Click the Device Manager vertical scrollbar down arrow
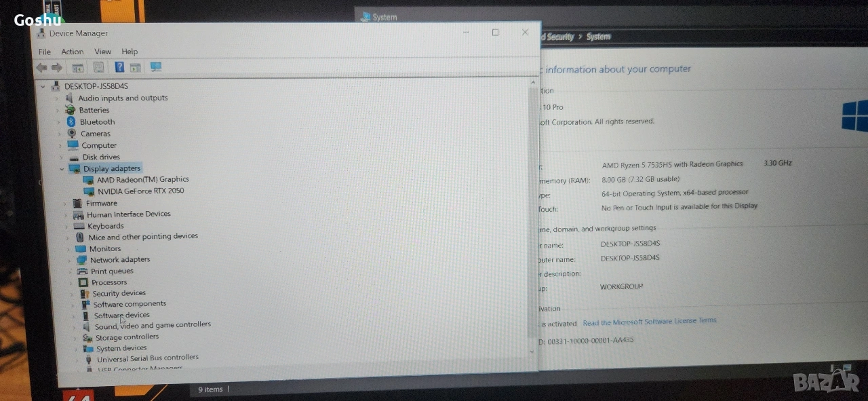 531,351
